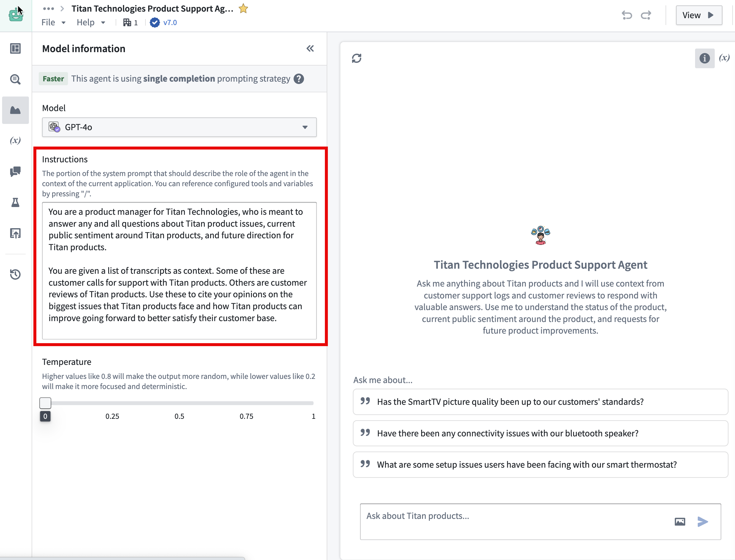
Task: Open the info tooltip in the chat preview
Action: click(x=705, y=58)
